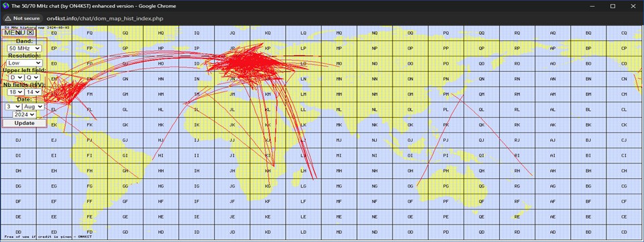The image size is (644, 242).
Task: Close the MENU panel with the X icon
Action: click(x=31, y=32)
